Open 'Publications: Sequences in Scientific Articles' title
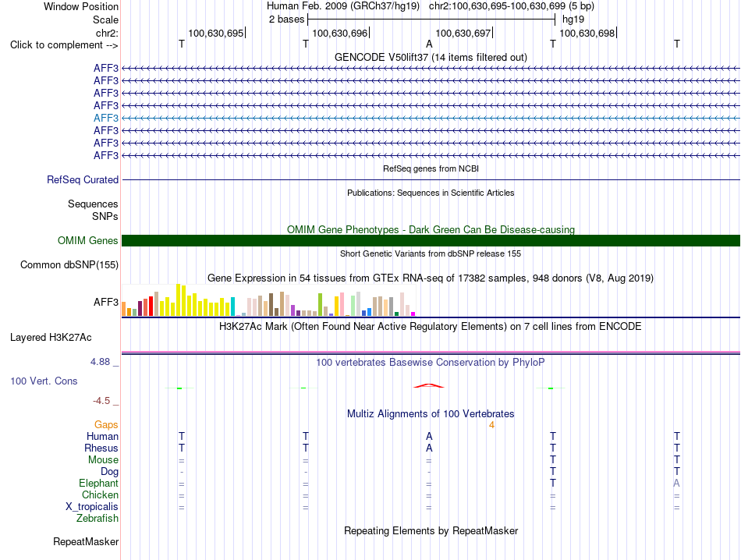 (x=431, y=193)
